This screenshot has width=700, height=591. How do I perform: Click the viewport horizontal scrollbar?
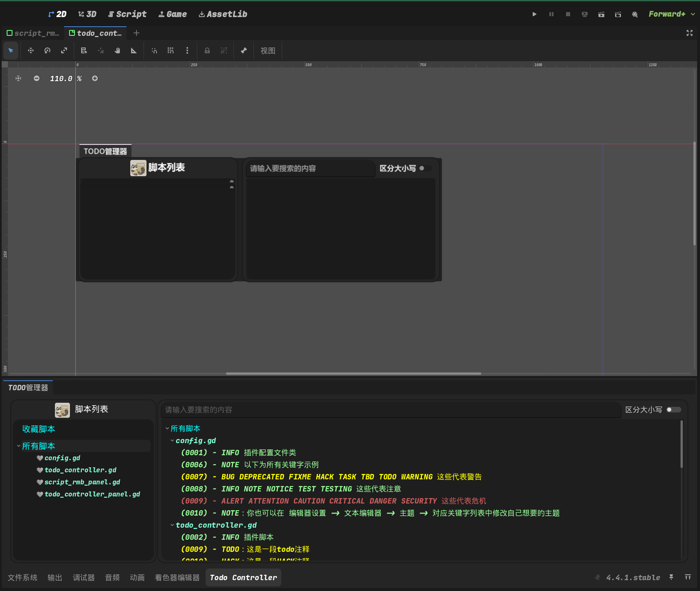(x=353, y=374)
